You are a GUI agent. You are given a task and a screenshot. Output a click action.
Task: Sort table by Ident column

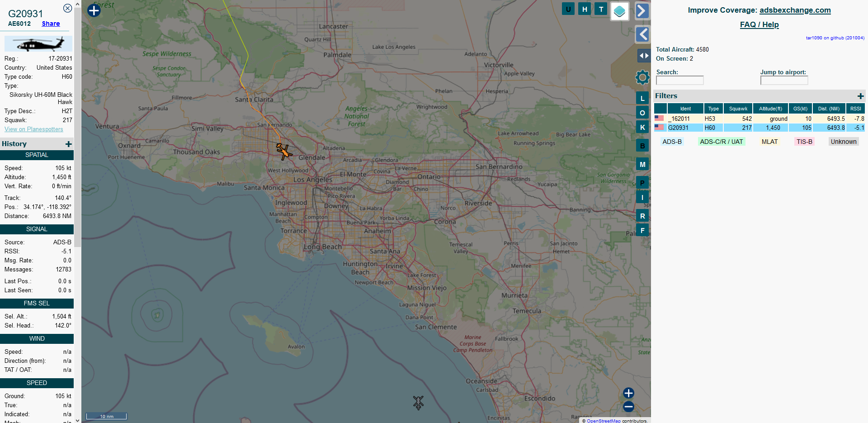click(x=685, y=109)
